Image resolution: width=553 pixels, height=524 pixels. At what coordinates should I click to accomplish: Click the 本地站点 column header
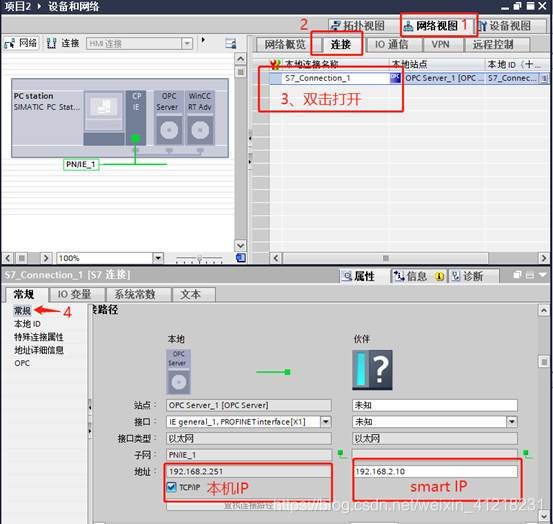(x=437, y=64)
